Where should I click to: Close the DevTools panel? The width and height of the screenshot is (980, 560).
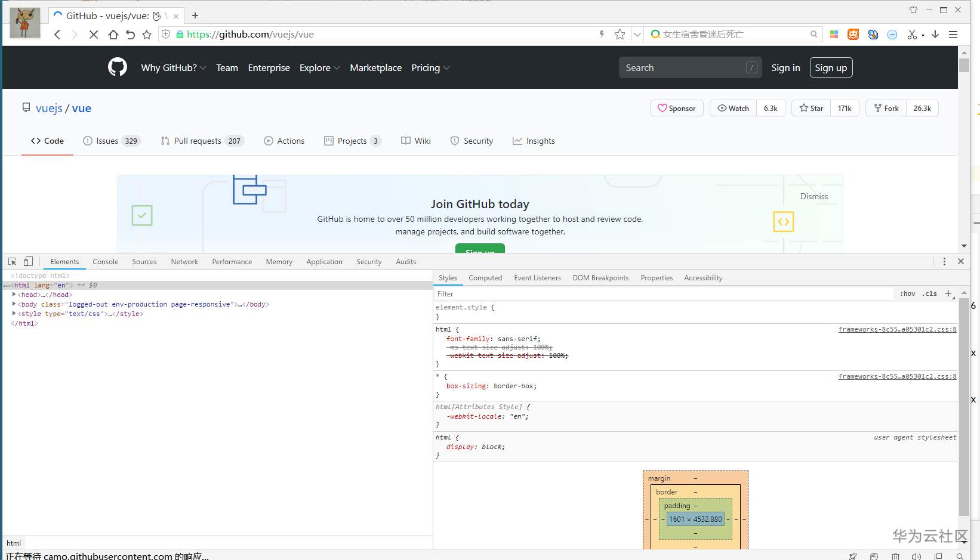click(x=961, y=261)
